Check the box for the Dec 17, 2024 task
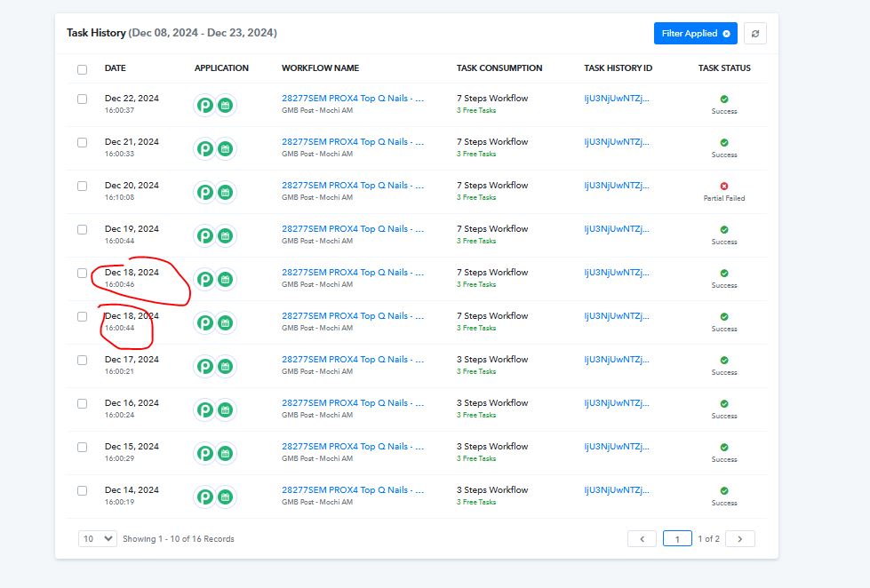 click(82, 360)
